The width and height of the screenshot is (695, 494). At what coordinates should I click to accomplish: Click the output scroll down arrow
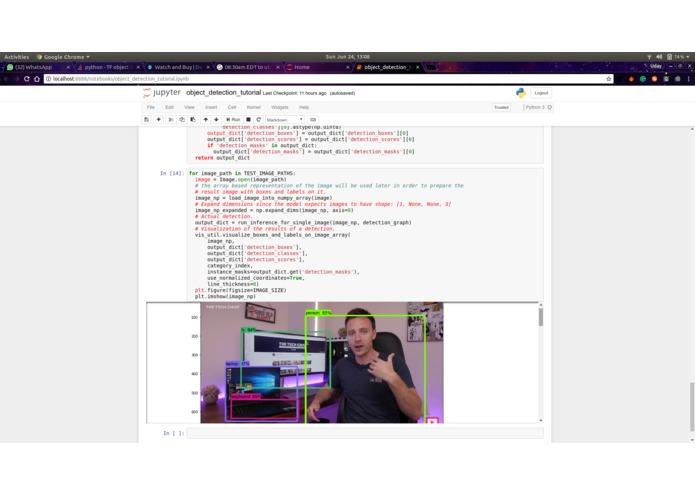coord(541,420)
